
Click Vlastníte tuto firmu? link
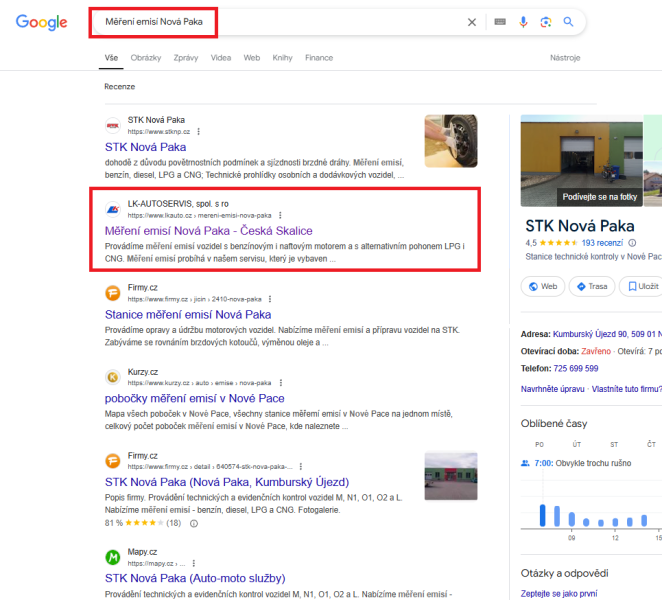627,389
